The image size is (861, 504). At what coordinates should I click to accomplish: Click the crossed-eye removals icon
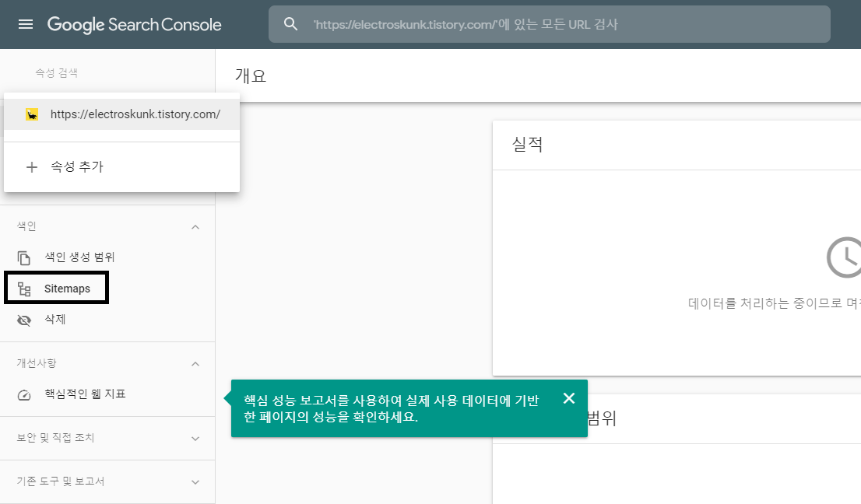click(x=24, y=320)
